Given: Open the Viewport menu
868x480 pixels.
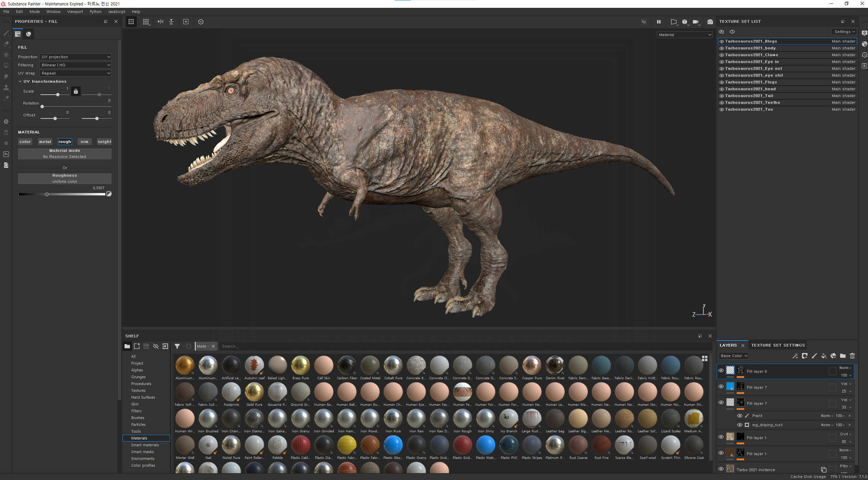Looking at the screenshot, I should (75, 12).
